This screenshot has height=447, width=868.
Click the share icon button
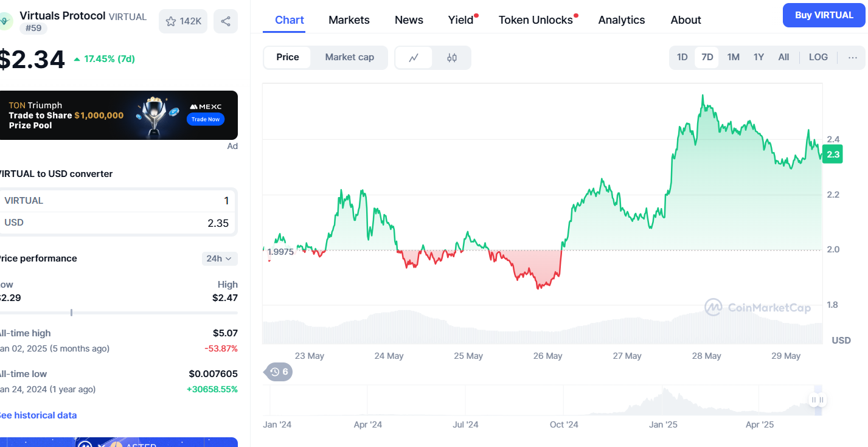(x=226, y=21)
